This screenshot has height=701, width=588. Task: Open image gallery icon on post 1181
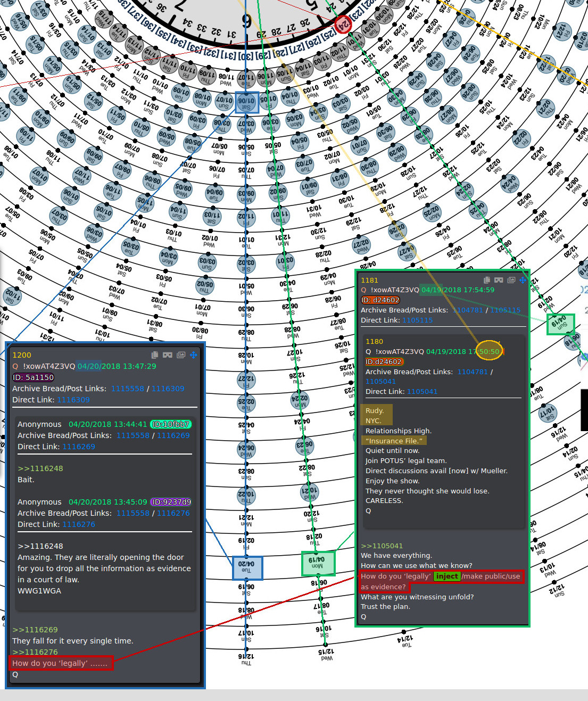[511, 280]
